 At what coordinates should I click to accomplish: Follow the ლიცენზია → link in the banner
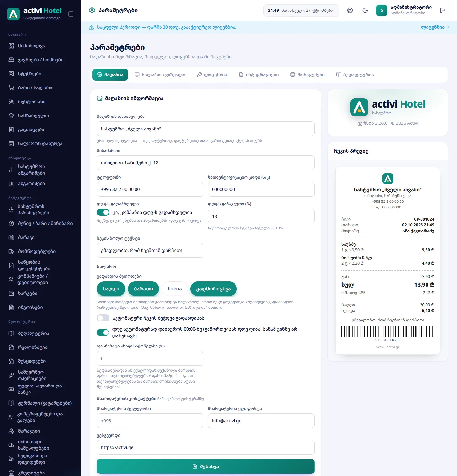435,27
